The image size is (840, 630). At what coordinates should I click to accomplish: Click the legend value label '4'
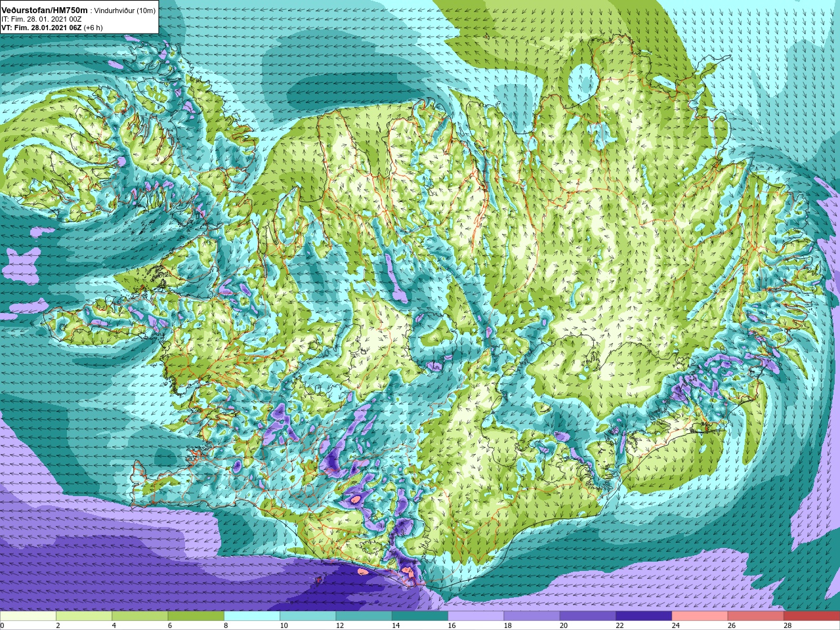pos(114,625)
